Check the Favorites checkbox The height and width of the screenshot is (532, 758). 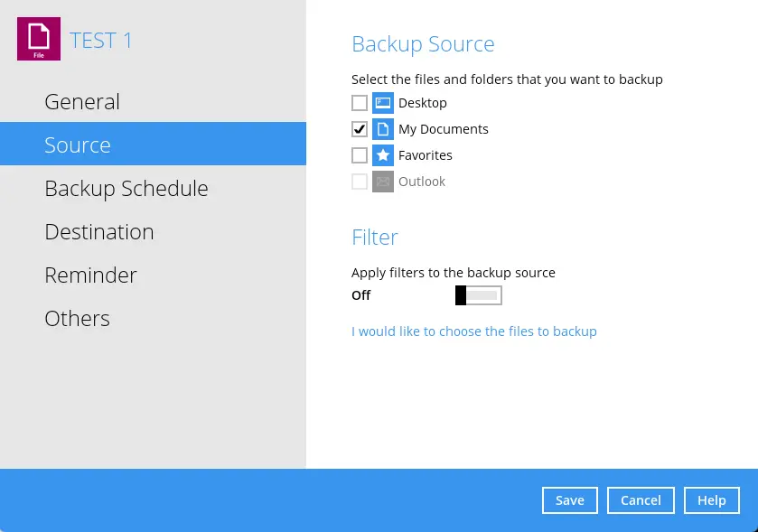[x=360, y=154]
